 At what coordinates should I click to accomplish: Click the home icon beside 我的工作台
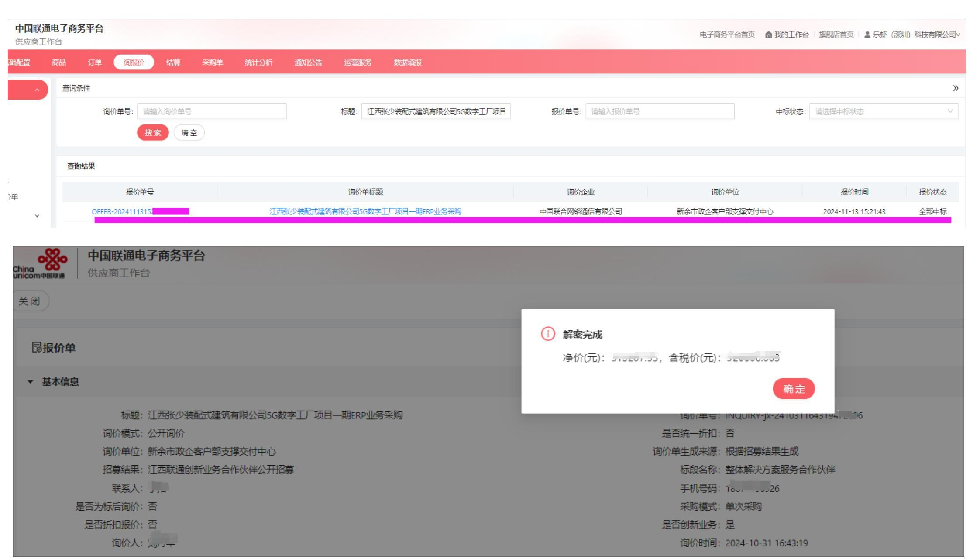(769, 35)
